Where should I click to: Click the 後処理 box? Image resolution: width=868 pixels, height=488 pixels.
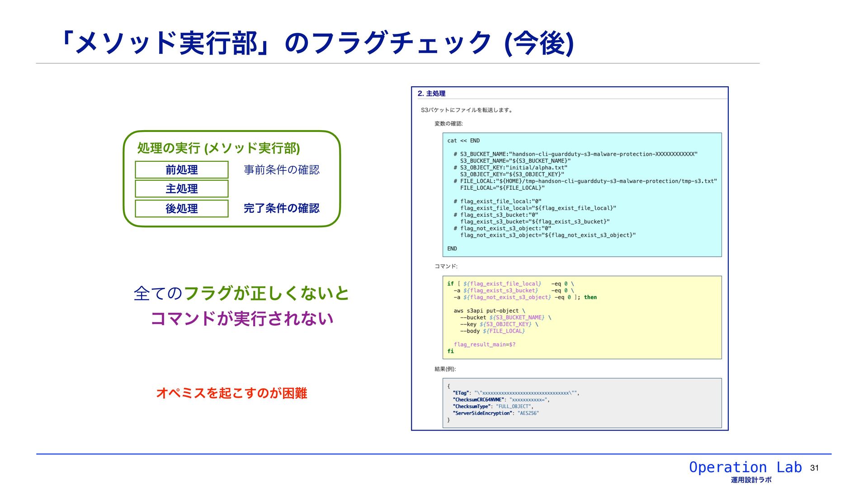coord(182,208)
